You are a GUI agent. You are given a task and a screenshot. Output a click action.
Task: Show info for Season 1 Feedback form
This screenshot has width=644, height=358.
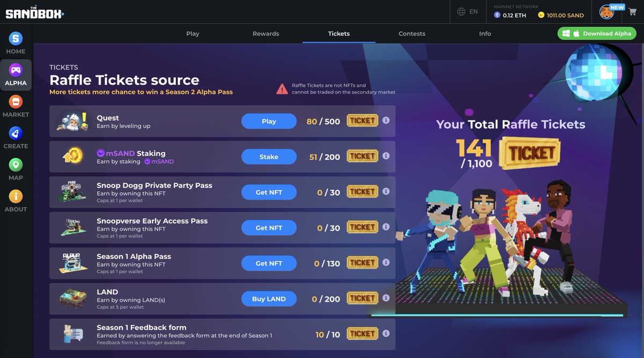(385, 333)
